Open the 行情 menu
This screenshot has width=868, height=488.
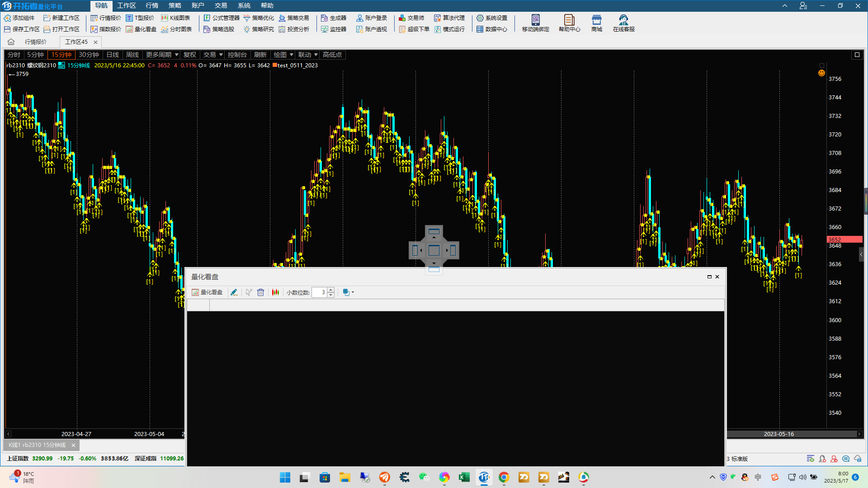click(152, 5)
